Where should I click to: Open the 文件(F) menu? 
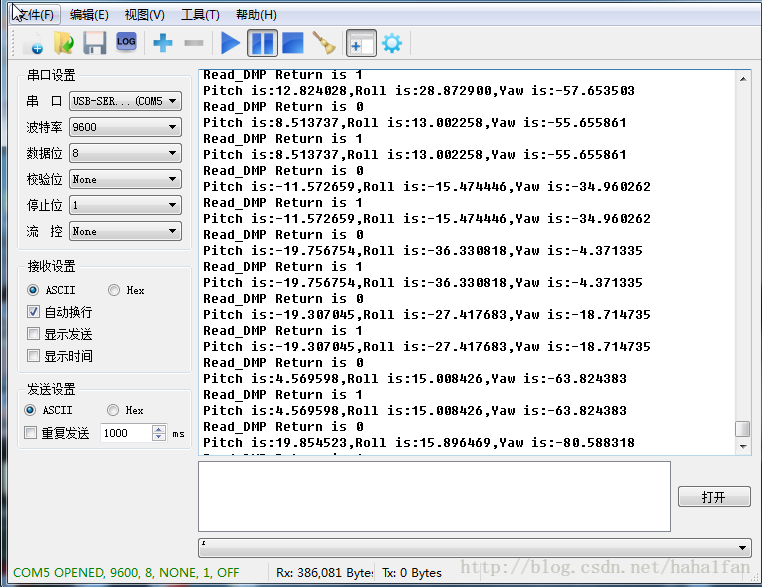click(x=35, y=15)
